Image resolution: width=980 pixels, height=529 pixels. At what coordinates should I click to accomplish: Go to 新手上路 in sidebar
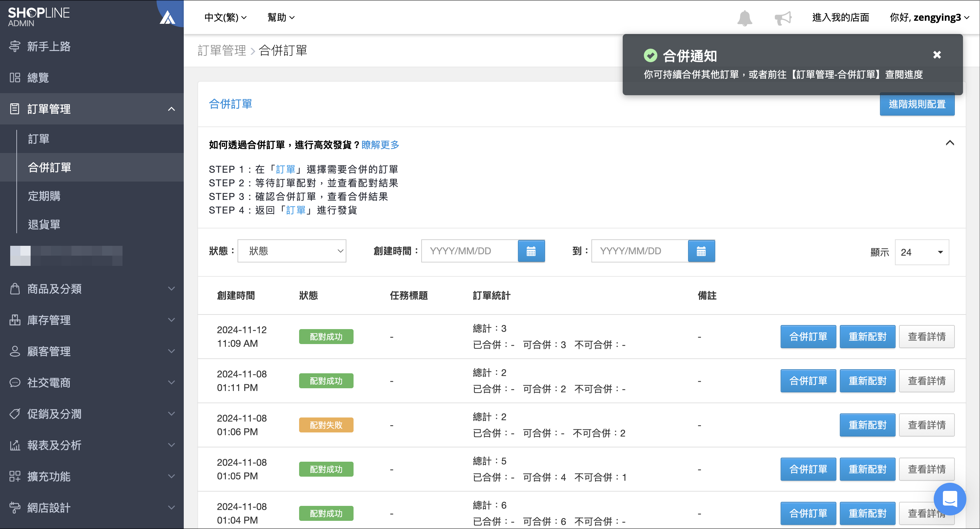(x=49, y=46)
